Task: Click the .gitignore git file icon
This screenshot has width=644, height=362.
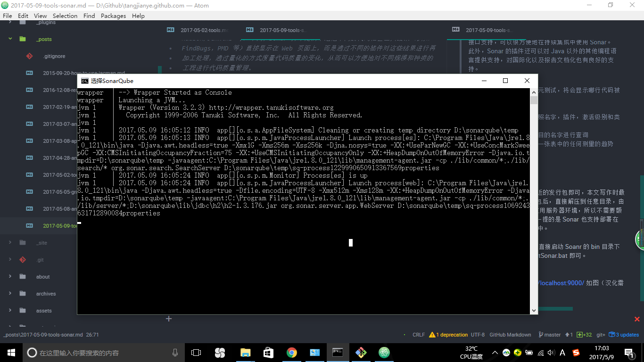Action: pyautogui.click(x=29, y=56)
